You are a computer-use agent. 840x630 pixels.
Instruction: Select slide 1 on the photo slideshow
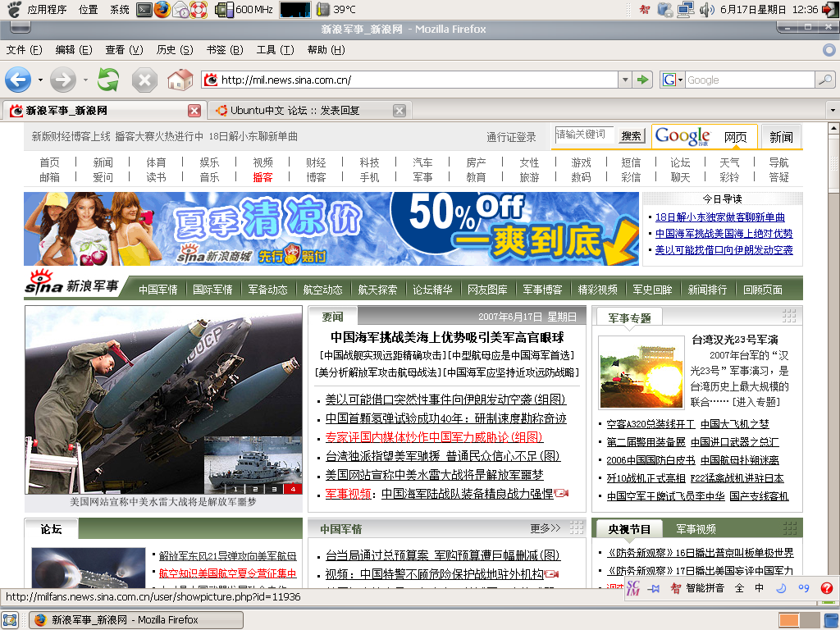point(235,489)
